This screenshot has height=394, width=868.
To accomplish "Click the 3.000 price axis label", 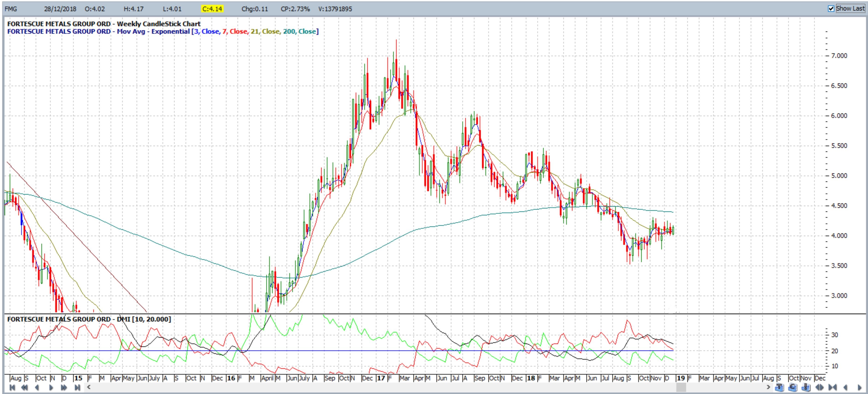I will (839, 296).
